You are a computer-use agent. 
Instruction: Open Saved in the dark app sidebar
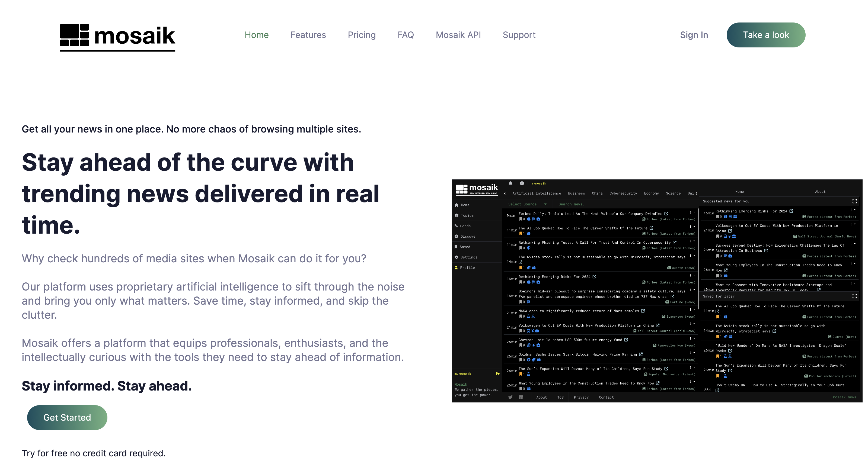coord(477,247)
